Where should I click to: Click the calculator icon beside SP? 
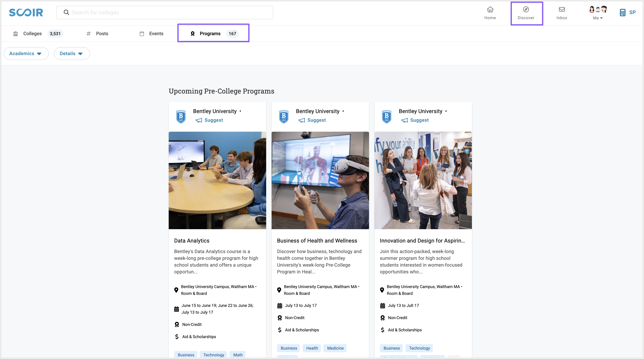623,12
